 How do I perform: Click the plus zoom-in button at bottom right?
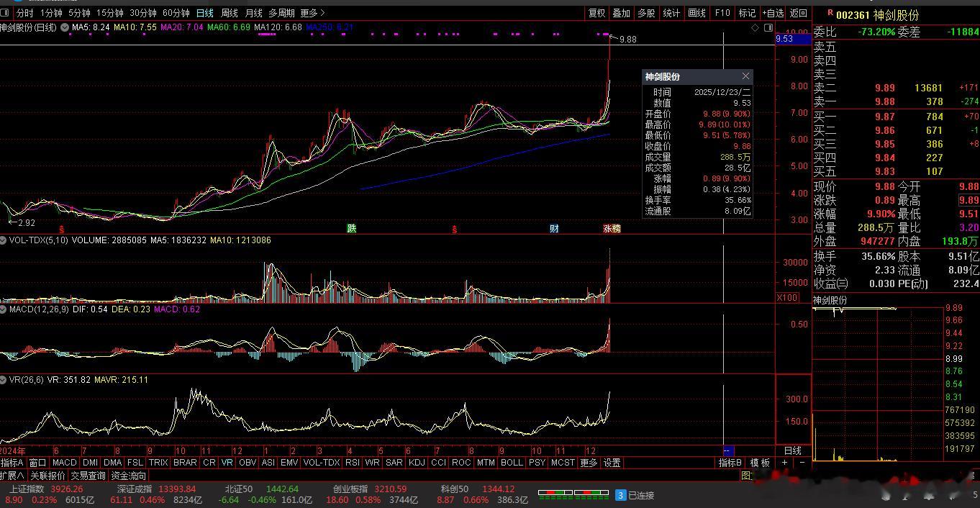(x=785, y=463)
